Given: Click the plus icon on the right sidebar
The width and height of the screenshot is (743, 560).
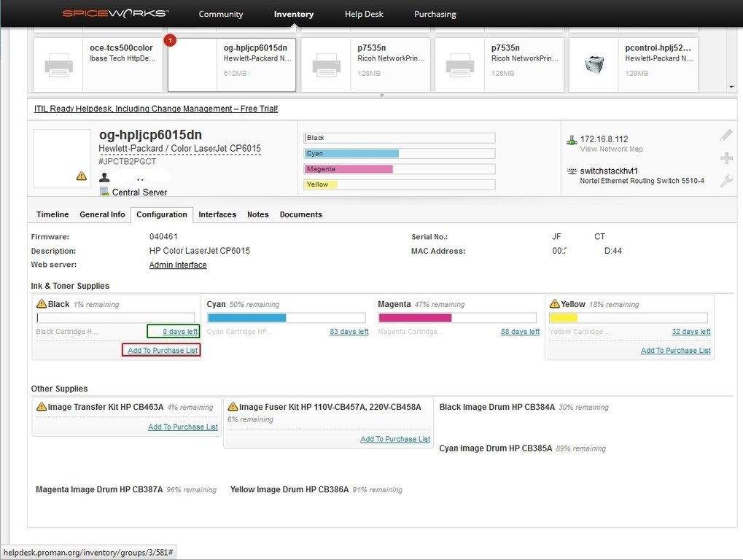Looking at the screenshot, I should pyautogui.click(x=726, y=157).
